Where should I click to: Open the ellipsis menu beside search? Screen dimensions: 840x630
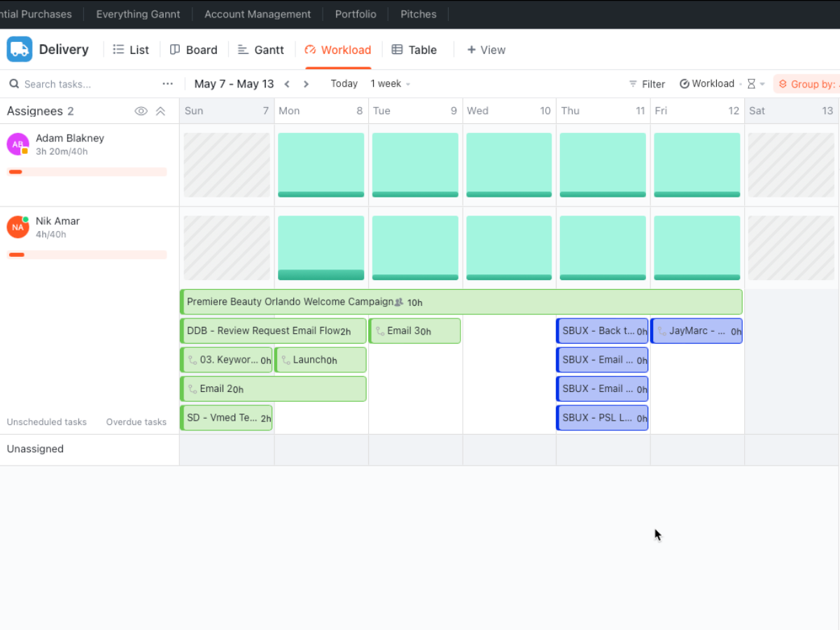tap(167, 83)
